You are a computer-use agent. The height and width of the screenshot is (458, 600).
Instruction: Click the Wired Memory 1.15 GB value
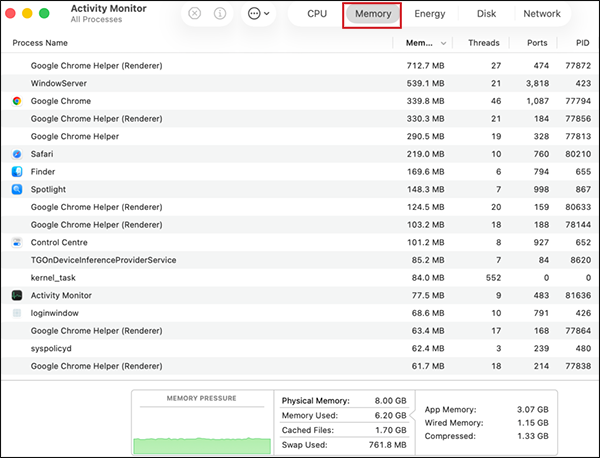click(x=533, y=423)
